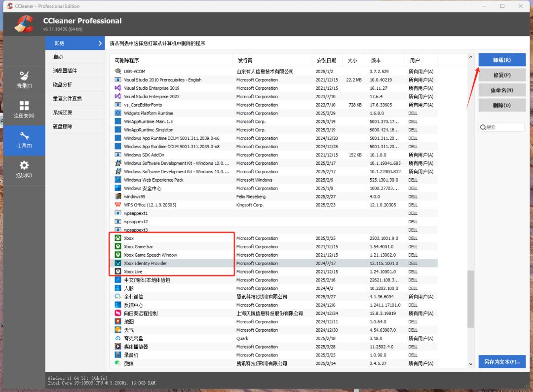Viewport: 533px width, 392px height.
Task: Click the USR-VCOM row icon
Action: click(118, 72)
